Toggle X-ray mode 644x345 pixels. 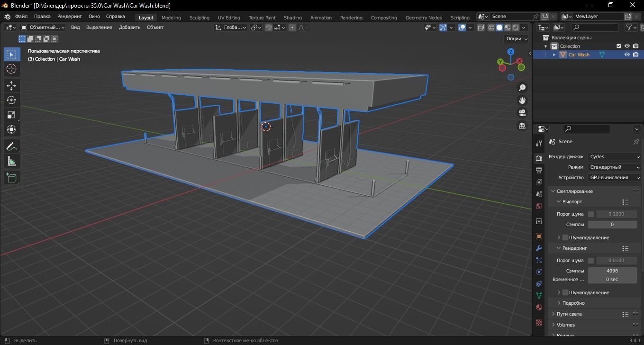pyautogui.click(x=481, y=27)
